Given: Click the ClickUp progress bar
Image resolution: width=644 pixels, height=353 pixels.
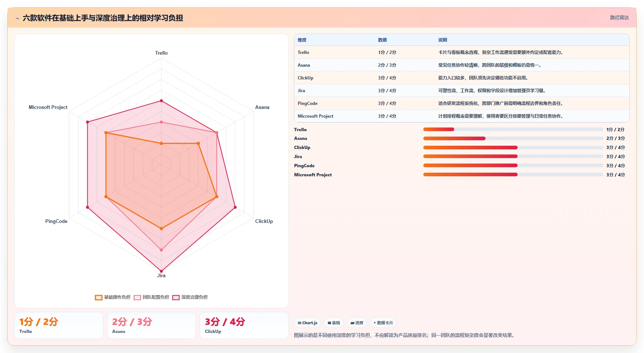Looking at the screenshot, I should 513,148.
